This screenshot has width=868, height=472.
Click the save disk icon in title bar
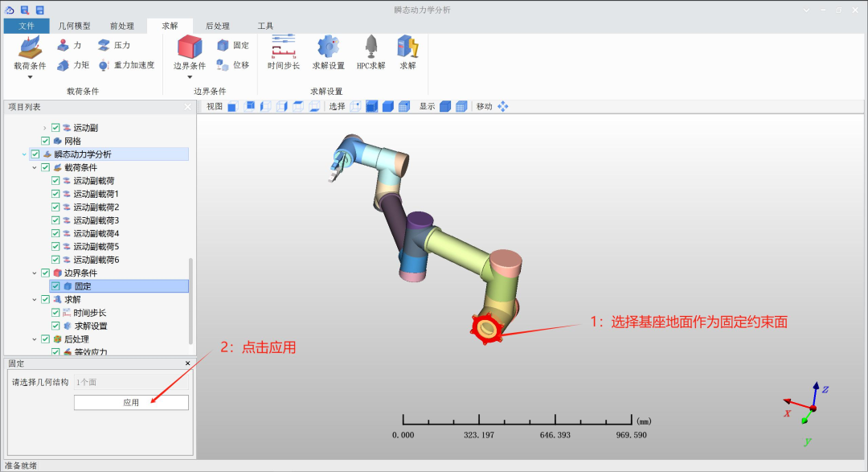[40, 10]
